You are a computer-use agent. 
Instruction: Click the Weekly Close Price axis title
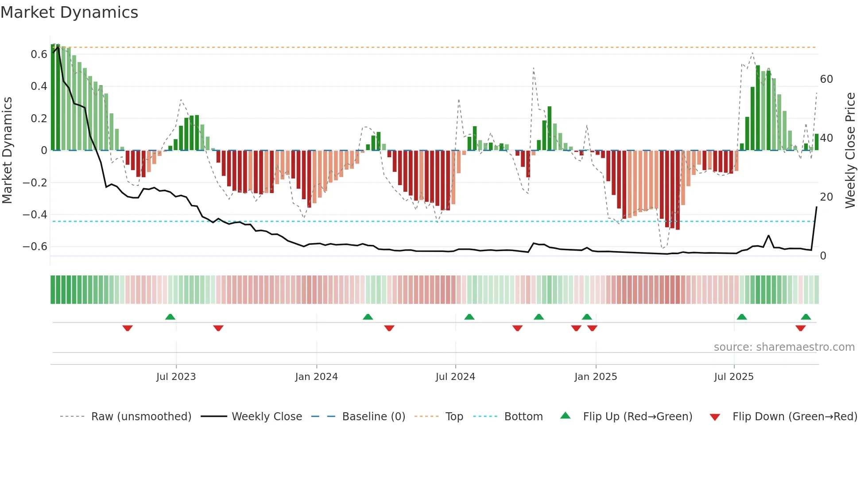tap(850, 150)
